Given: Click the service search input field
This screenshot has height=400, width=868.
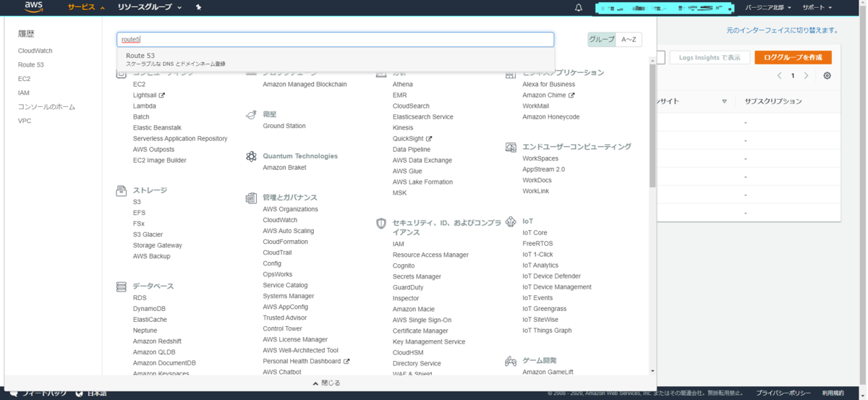Looking at the screenshot, I should click(336, 40).
